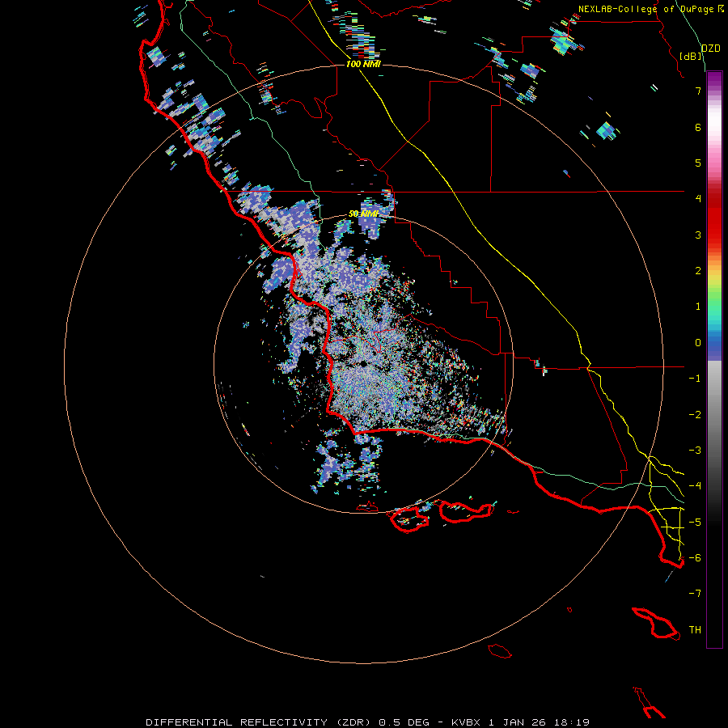
Task: Click the 4 tick label on the scale
Action: tap(698, 199)
